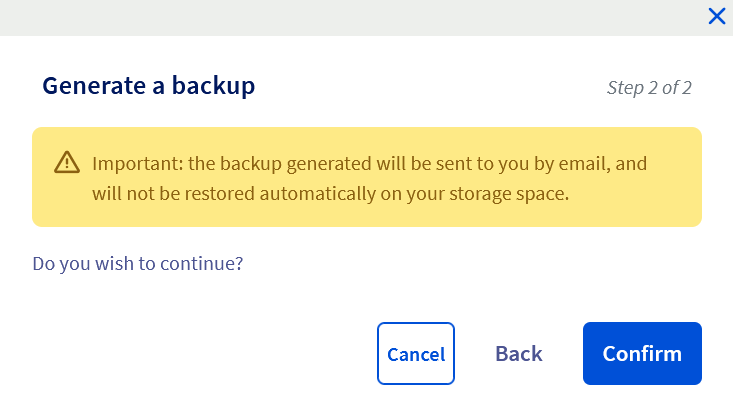The image size is (733, 404).
Task: Close the dialog with the X icon
Action: tap(716, 15)
